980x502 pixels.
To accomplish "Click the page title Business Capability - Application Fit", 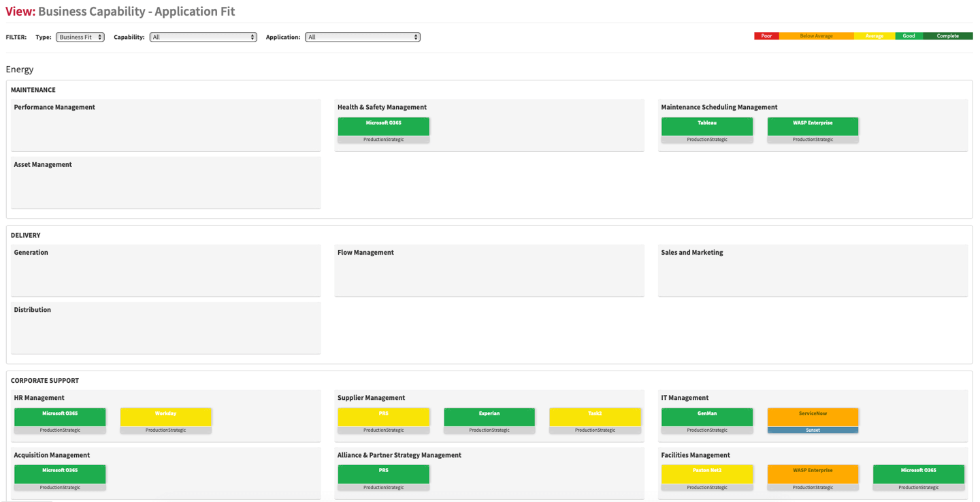I will (137, 12).
